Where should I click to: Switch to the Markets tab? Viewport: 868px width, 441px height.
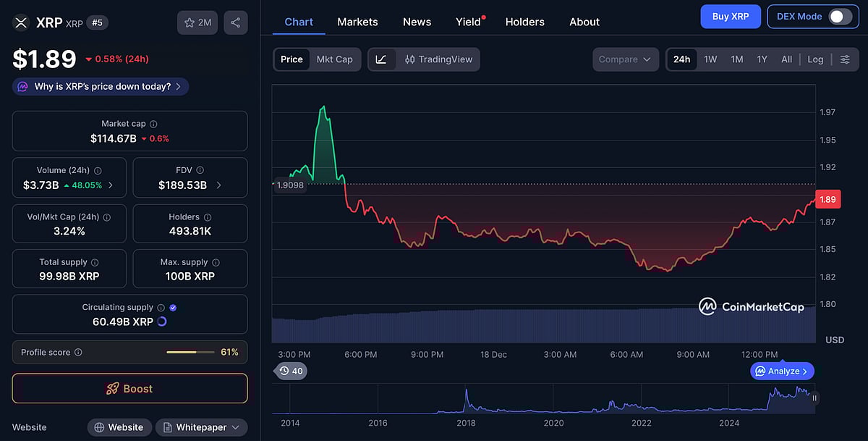357,22
